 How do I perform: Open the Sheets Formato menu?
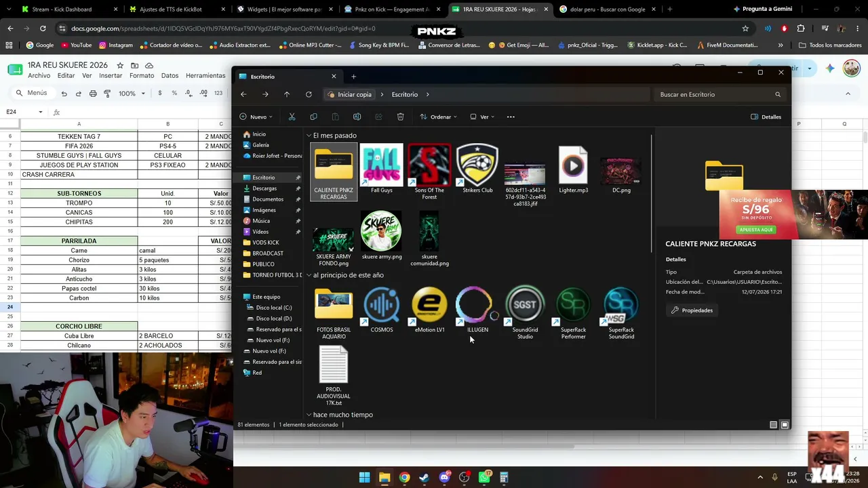(x=142, y=76)
